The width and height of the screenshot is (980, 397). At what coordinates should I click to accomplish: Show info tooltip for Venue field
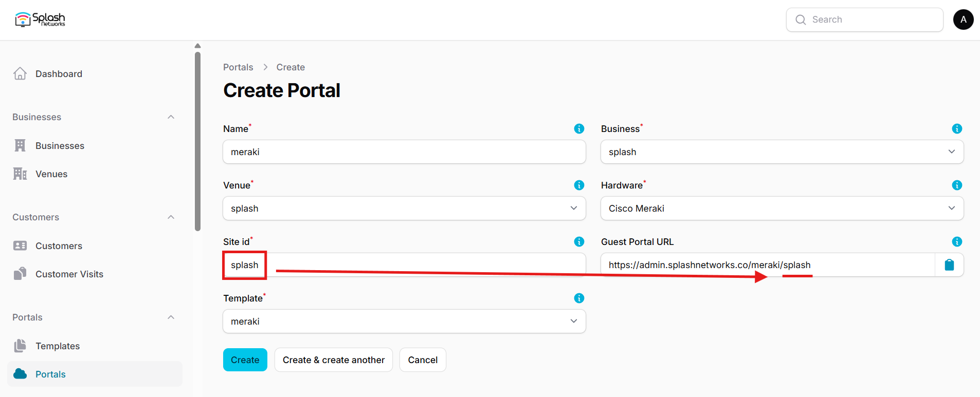[x=579, y=185]
